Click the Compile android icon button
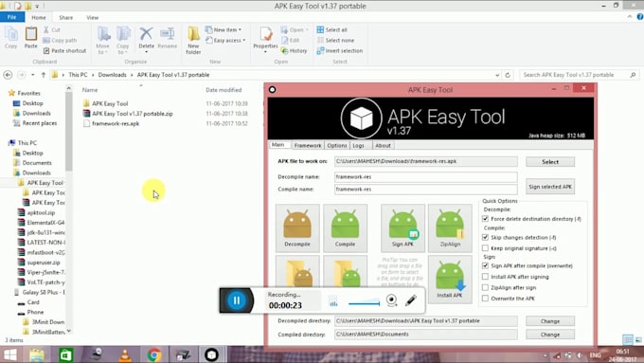The height and width of the screenshot is (363, 644). [345, 227]
